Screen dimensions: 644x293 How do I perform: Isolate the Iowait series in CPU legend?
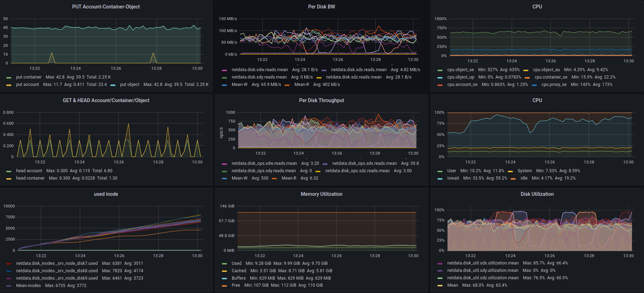coord(453,178)
